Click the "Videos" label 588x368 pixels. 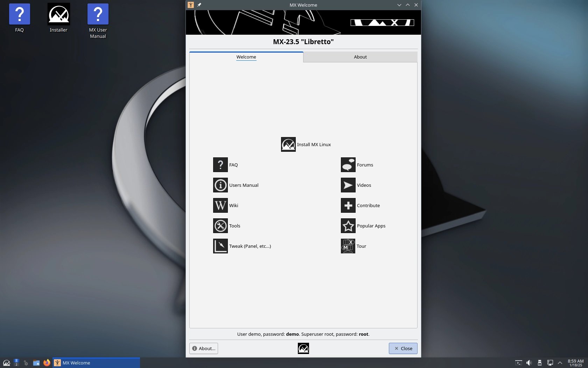click(x=364, y=185)
